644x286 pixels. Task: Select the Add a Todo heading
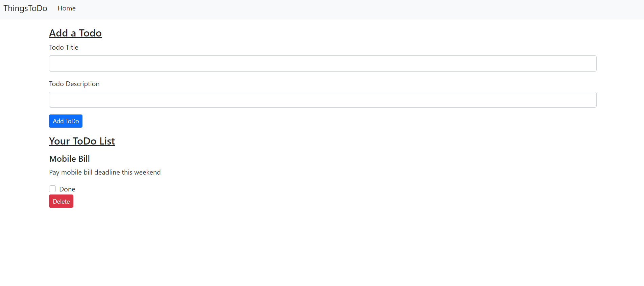75,33
